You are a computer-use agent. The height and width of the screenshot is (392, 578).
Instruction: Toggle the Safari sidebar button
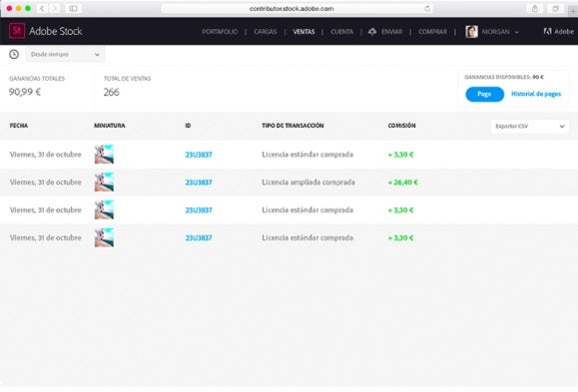[x=73, y=8]
